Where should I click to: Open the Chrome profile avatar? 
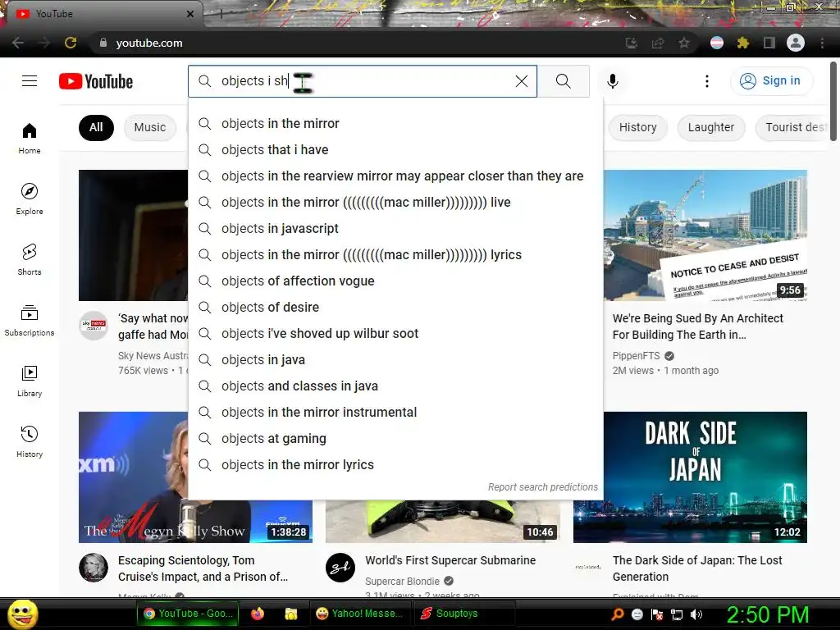click(x=796, y=43)
